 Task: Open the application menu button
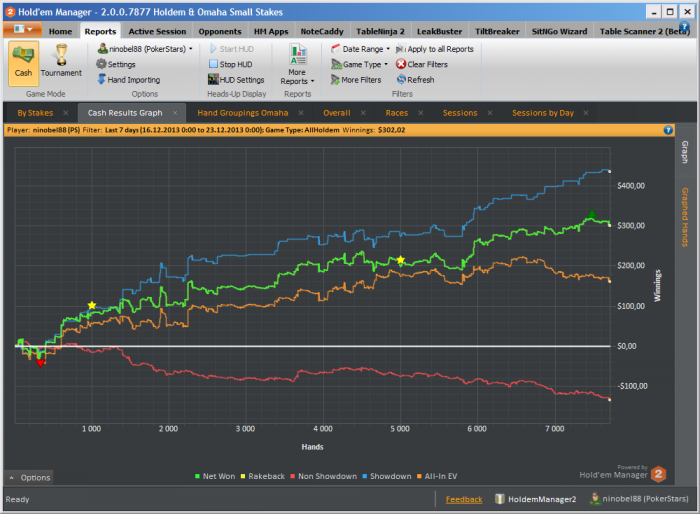pos(22,29)
